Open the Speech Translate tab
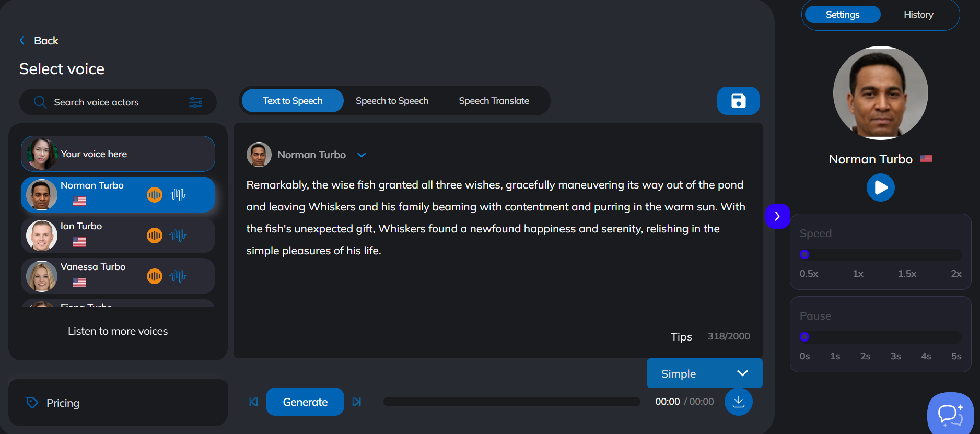The width and height of the screenshot is (980, 434). click(494, 101)
